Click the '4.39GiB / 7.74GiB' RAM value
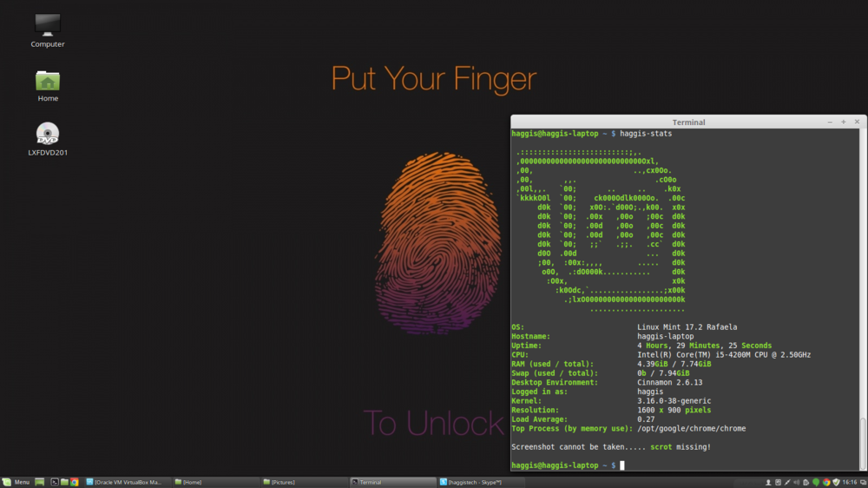This screenshot has width=868, height=488. point(674,364)
